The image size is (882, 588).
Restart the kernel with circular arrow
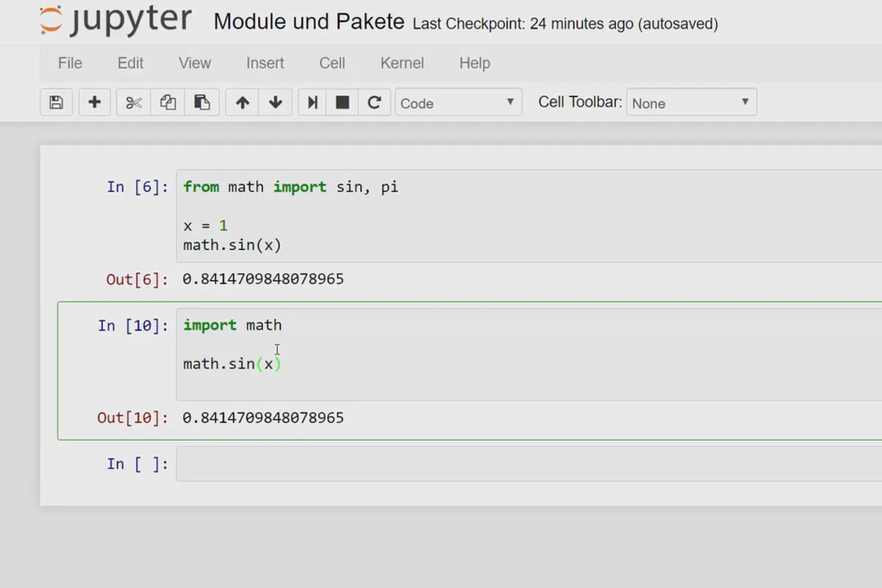[374, 103]
